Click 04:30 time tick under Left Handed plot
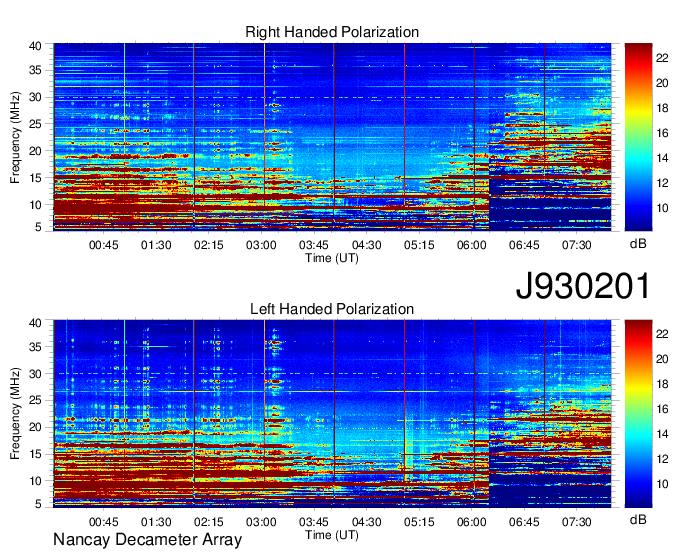680x552 pixels. (366, 522)
